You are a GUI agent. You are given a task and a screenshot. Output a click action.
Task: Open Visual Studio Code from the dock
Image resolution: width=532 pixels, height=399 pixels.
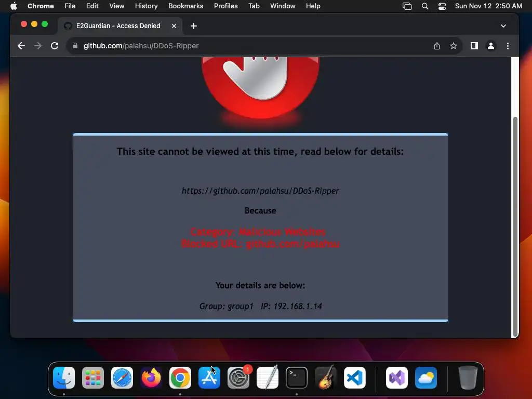(x=354, y=378)
